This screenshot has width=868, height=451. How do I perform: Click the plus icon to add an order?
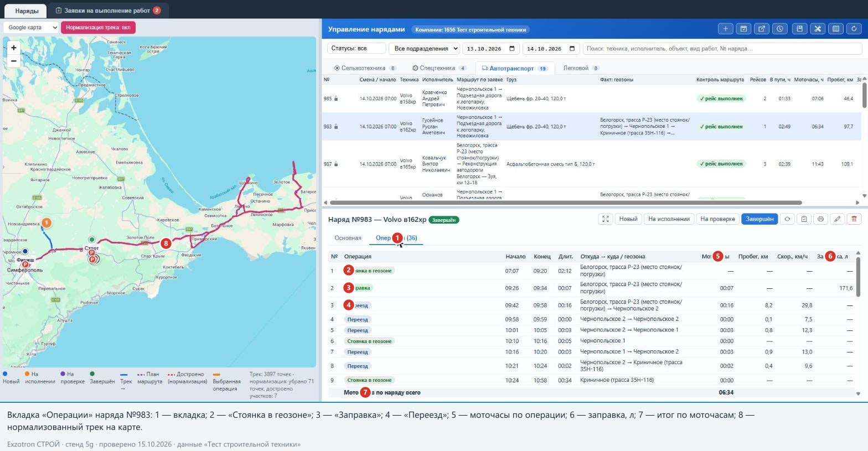point(725,29)
